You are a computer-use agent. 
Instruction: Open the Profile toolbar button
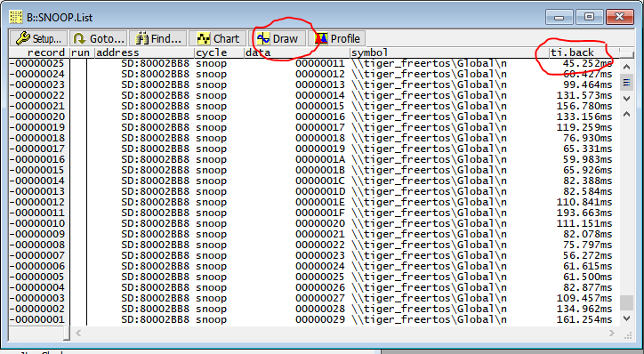click(337, 38)
